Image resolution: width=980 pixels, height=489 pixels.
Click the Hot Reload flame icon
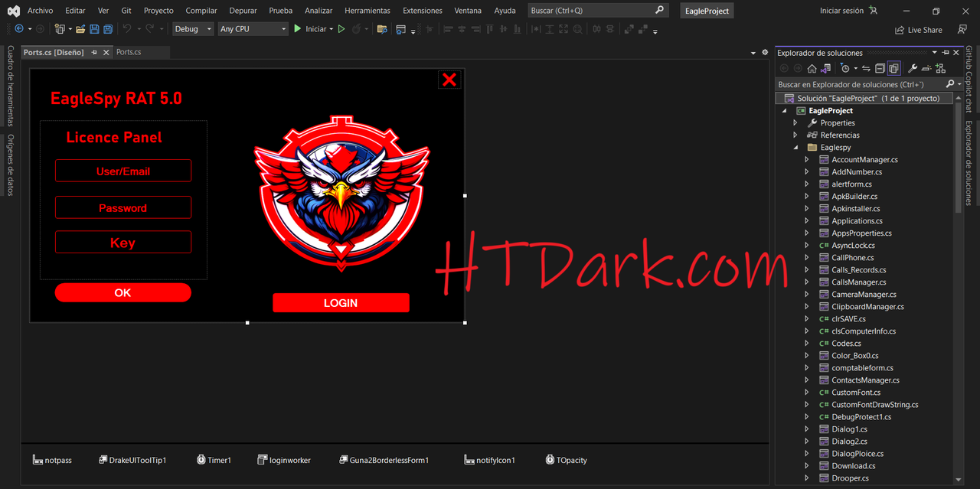coord(357,29)
